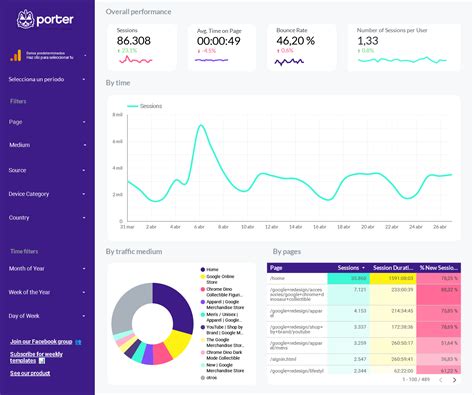Click the YouTube Shop by Brand legend entry

pyautogui.click(x=222, y=330)
